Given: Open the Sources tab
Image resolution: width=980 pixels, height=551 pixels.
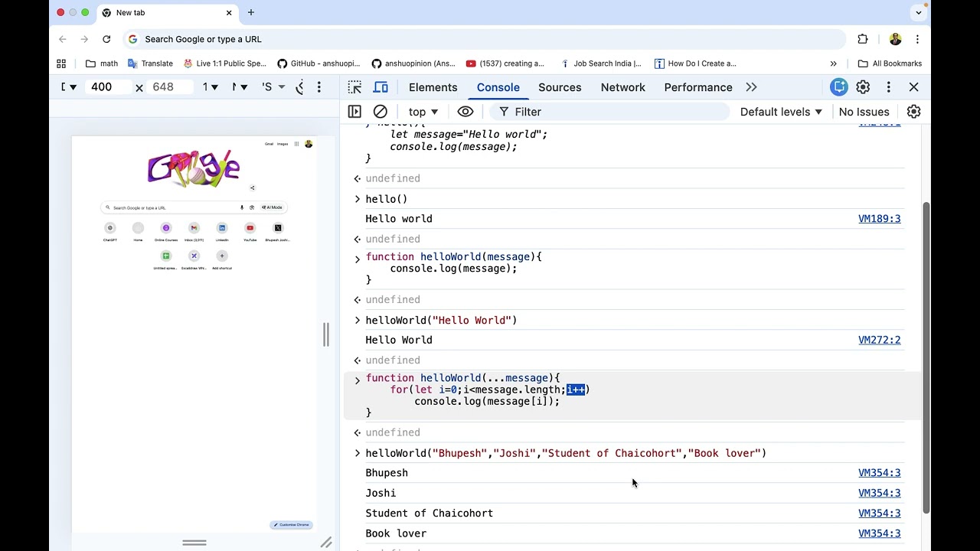Looking at the screenshot, I should point(560,87).
